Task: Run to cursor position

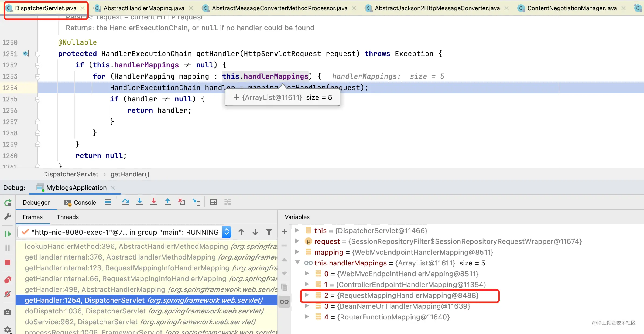Action: pos(196,202)
